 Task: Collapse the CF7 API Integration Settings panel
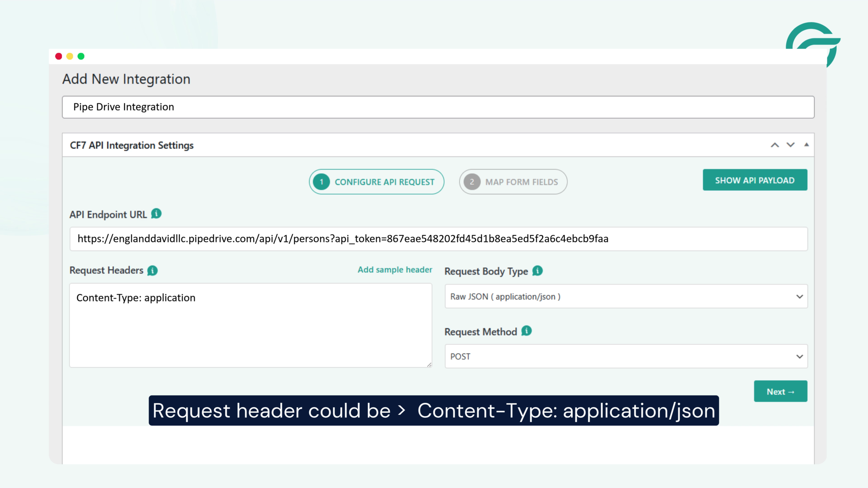(x=807, y=145)
